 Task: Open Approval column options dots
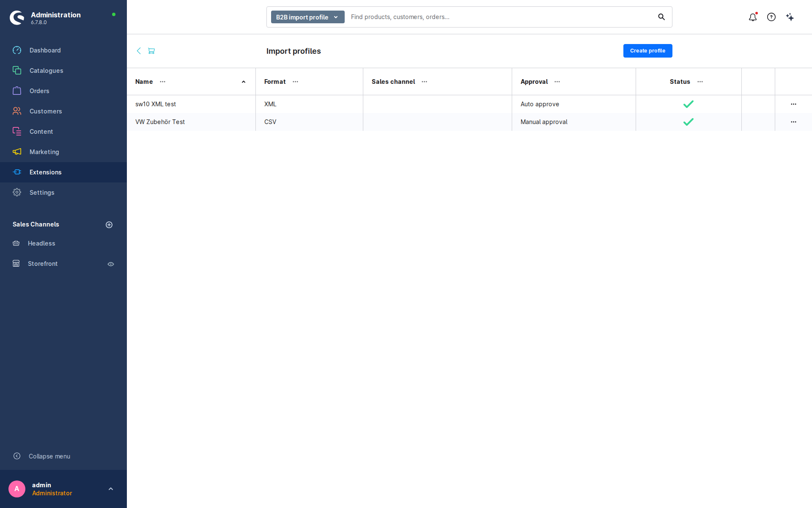557,82
